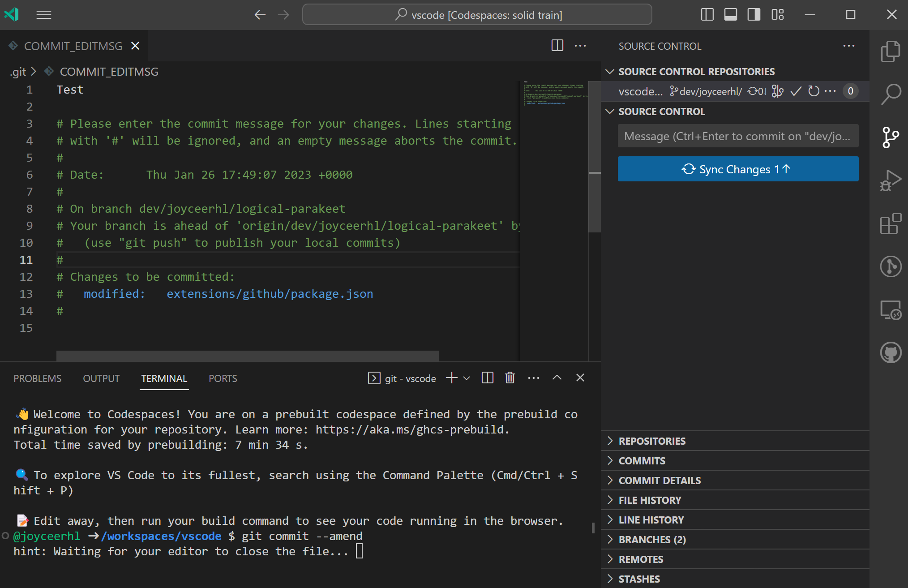This screenshot has height=588, width=908.
Task: Commit changes via the checkmark icon
Action: tap(796, 91)
